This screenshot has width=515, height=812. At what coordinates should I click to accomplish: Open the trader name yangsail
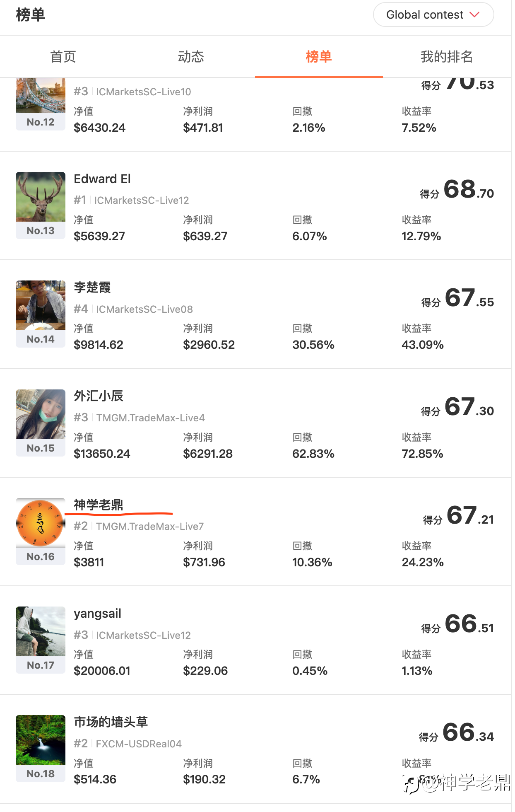pyautogui.click(x=98, y=614)
